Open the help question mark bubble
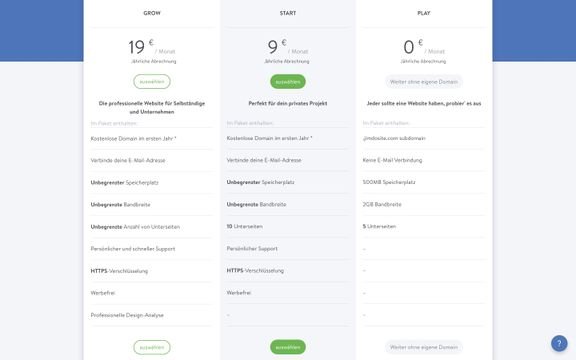576x360 pixels. pyautogui.click(x=559, y=343)
